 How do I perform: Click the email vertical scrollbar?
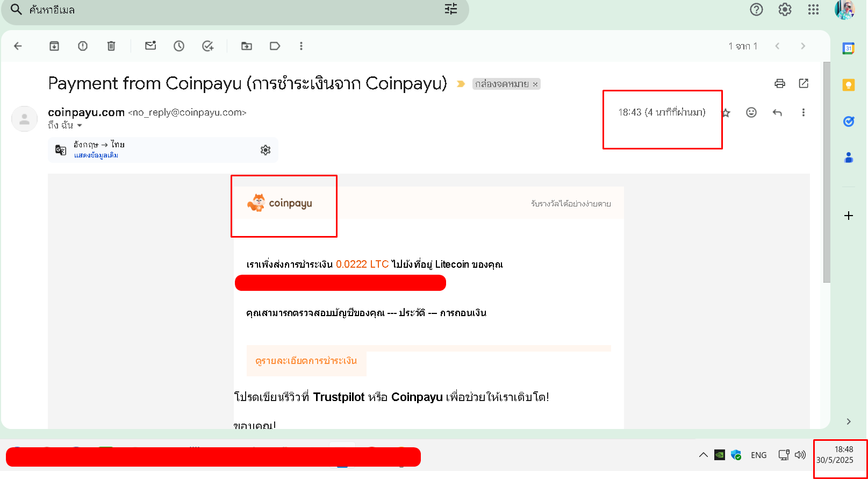coord(827,172)
